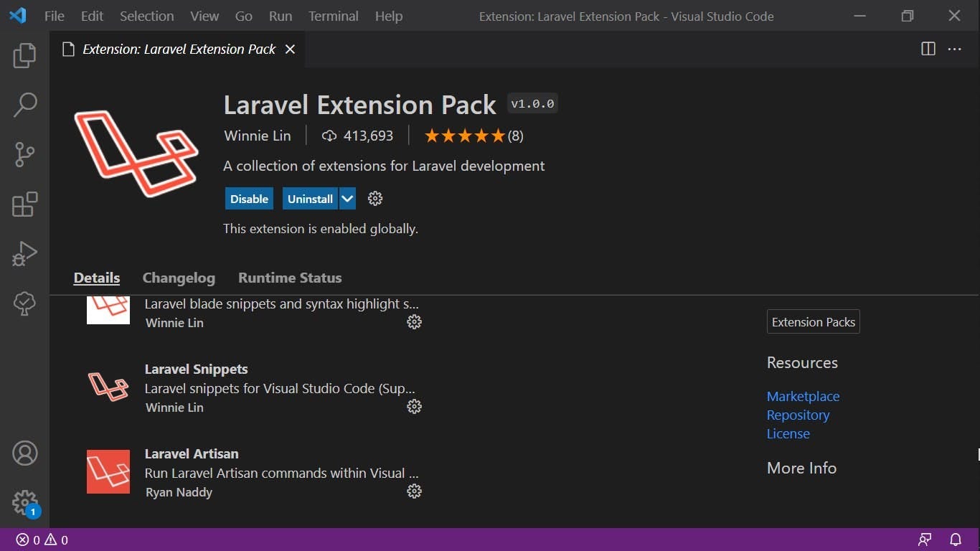Image resolution: width=980 pixels, height=551 pixels.
Task: Open Source Control view
Action: [x=24, y=154]
